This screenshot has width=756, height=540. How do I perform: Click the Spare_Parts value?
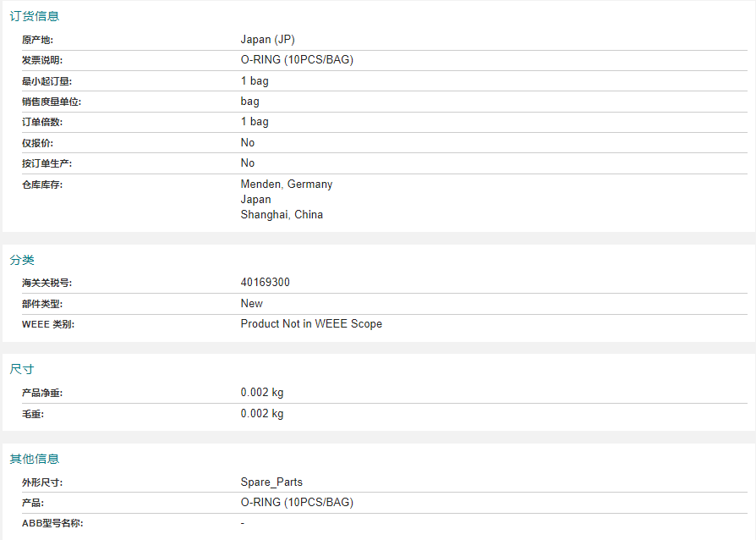tap(271, 482)
